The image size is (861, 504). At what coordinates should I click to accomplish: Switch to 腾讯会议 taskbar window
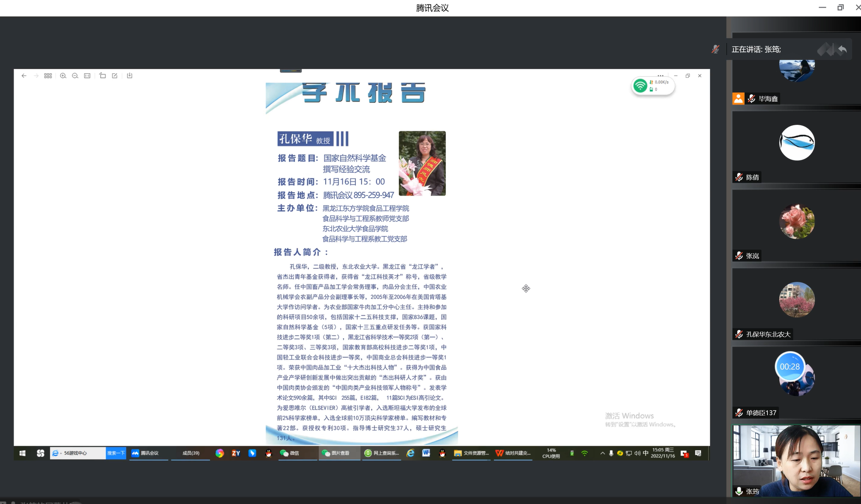pos(149,453)
